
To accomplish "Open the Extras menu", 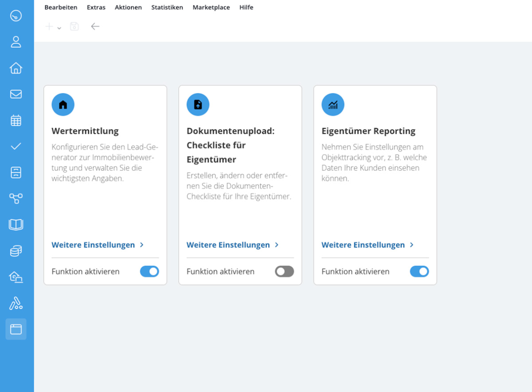I will [96, 8].
